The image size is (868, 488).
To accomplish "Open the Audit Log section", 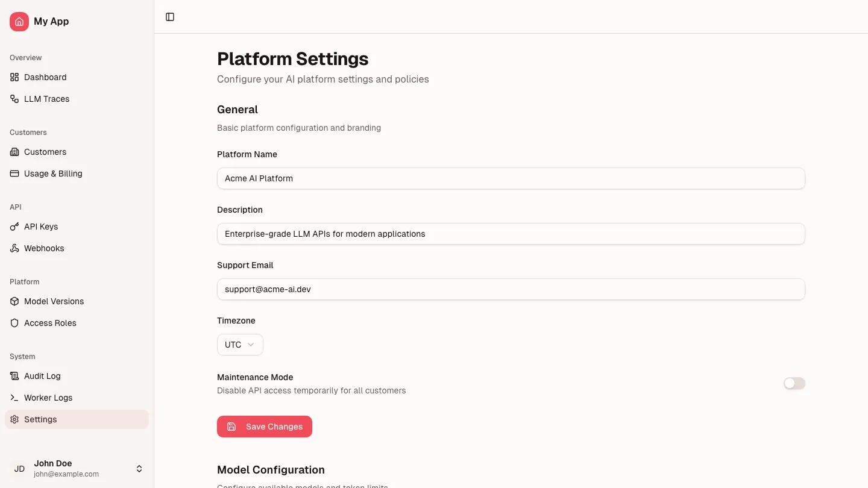I will (42, 376).
